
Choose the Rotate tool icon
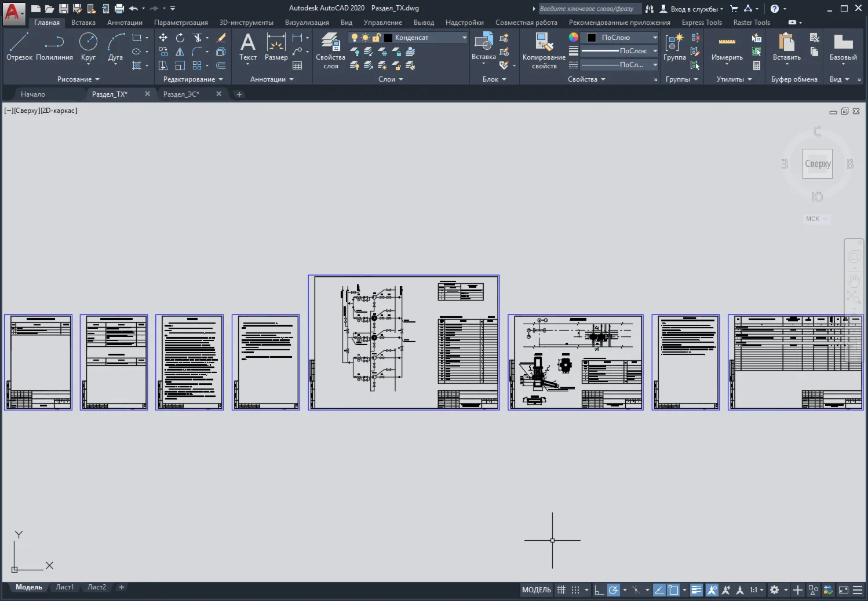(x=180, y=38)
